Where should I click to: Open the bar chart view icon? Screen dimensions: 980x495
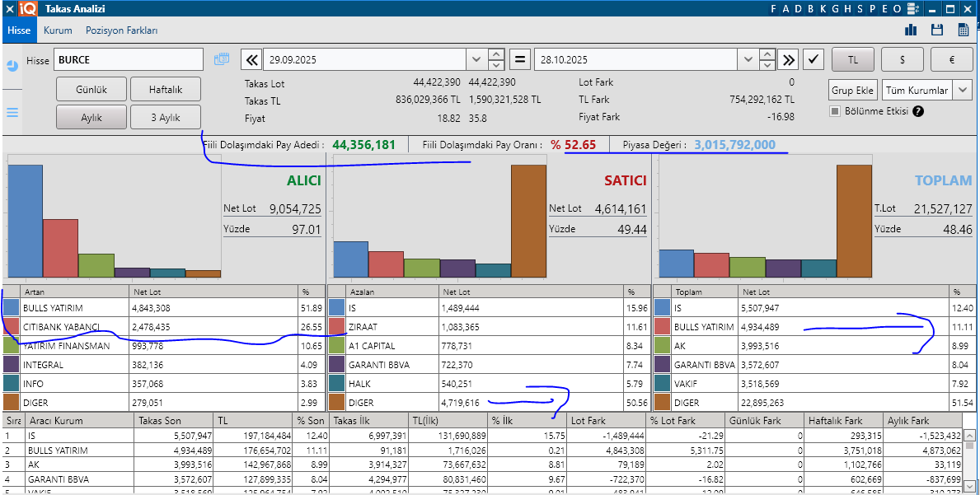(x=911, y=30)
